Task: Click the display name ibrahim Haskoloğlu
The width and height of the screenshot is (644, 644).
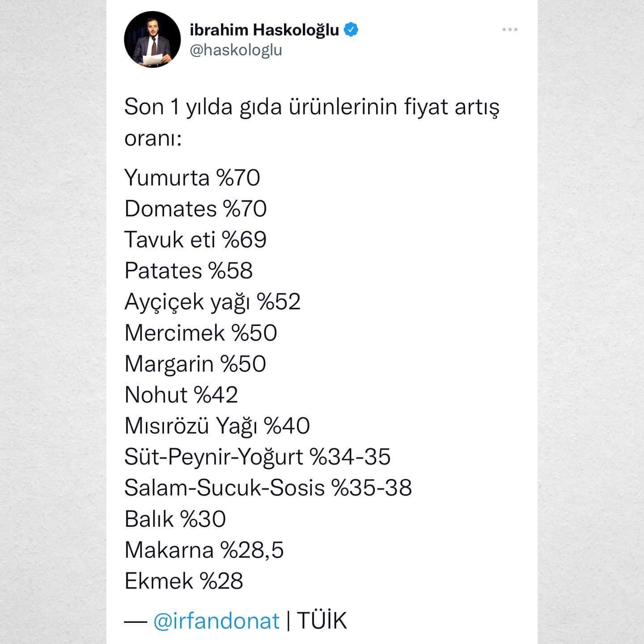Action: coord(264,30)
